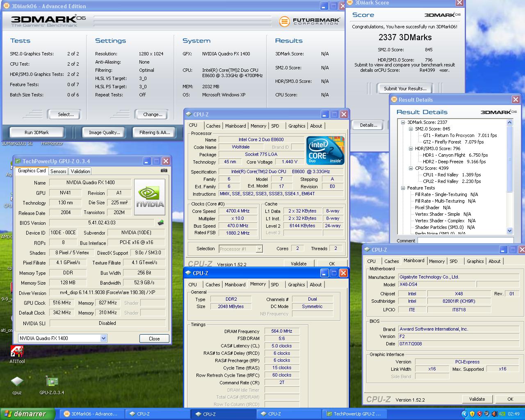525x420 pixels.
Task: Select CPU1 - Red Valley result row
Action: click(x=452, y=175)
